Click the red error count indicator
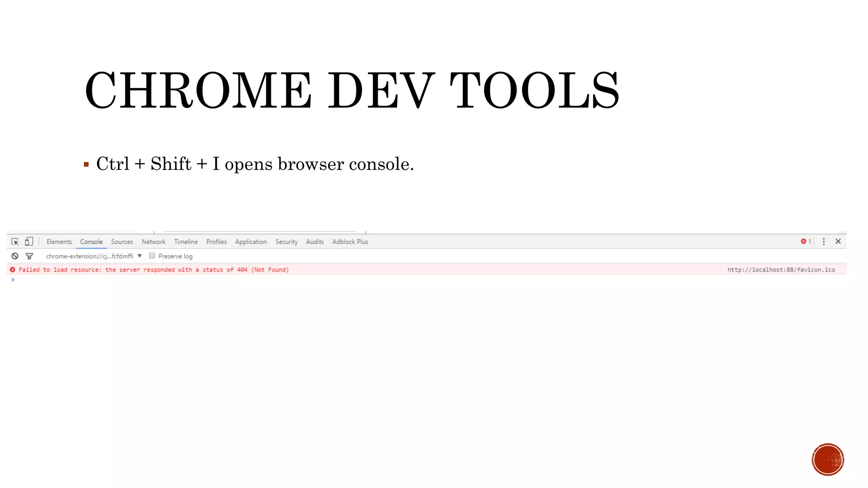The width and height of the screenshot is (868, 488). point(806,241)
